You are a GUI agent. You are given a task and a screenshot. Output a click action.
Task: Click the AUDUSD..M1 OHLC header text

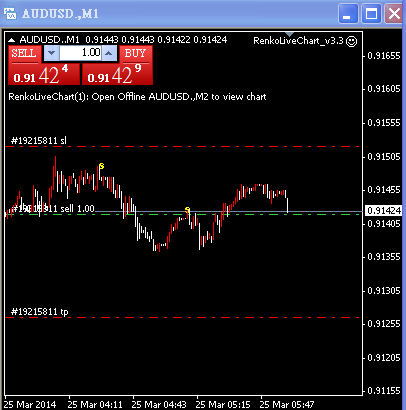click(123, 40)
